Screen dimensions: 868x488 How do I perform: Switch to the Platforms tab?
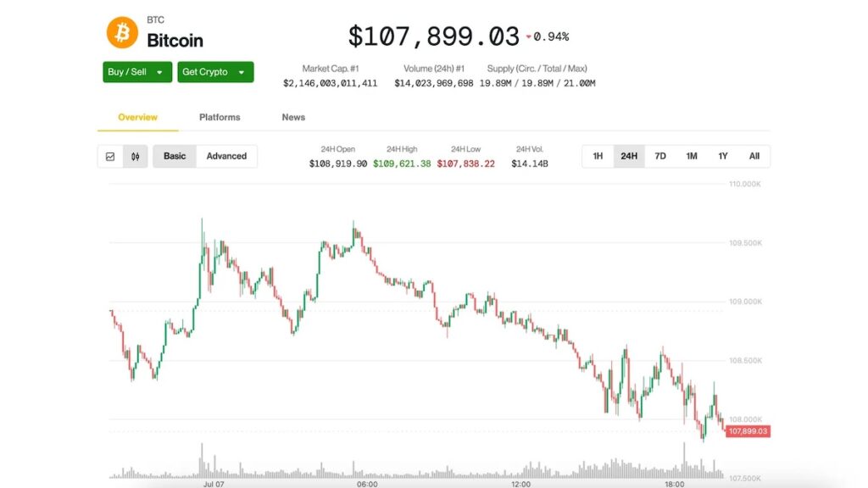220,117
